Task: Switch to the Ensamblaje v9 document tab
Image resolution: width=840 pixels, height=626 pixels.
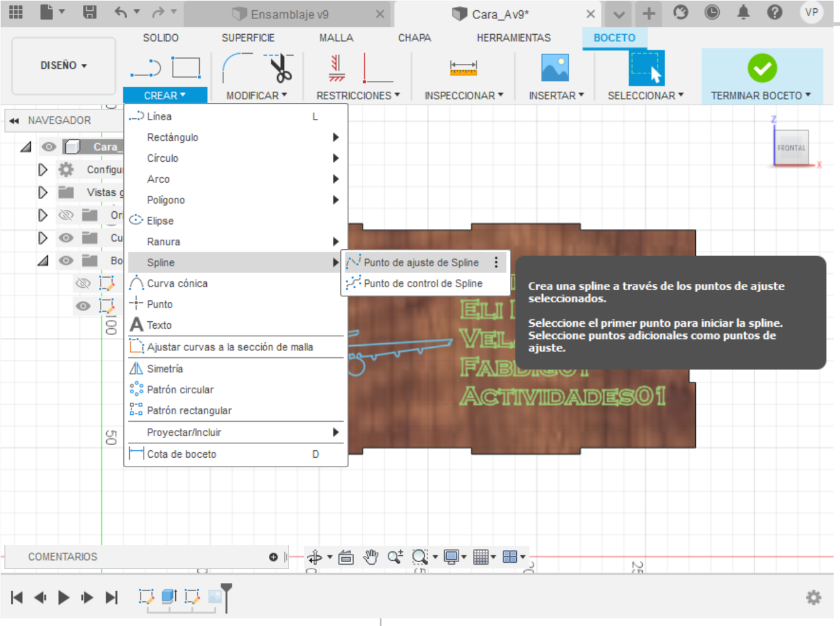Action: [289, 14]
